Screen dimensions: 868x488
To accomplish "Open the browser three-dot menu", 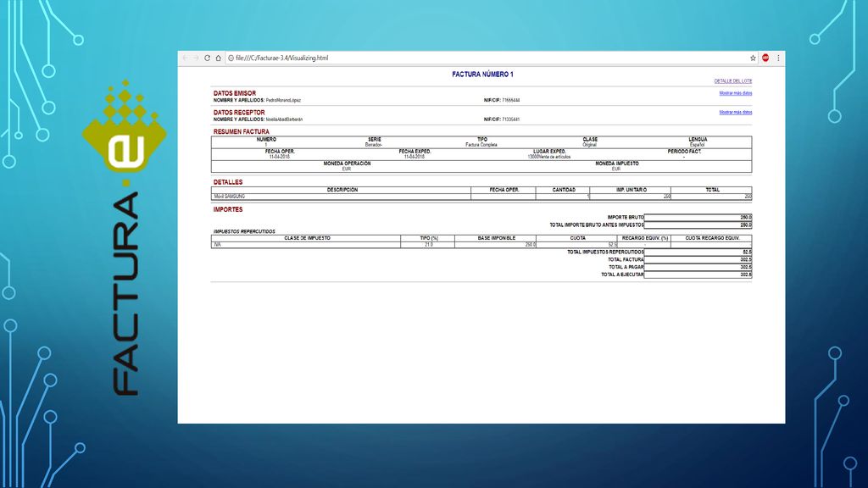I will (778, 58).
